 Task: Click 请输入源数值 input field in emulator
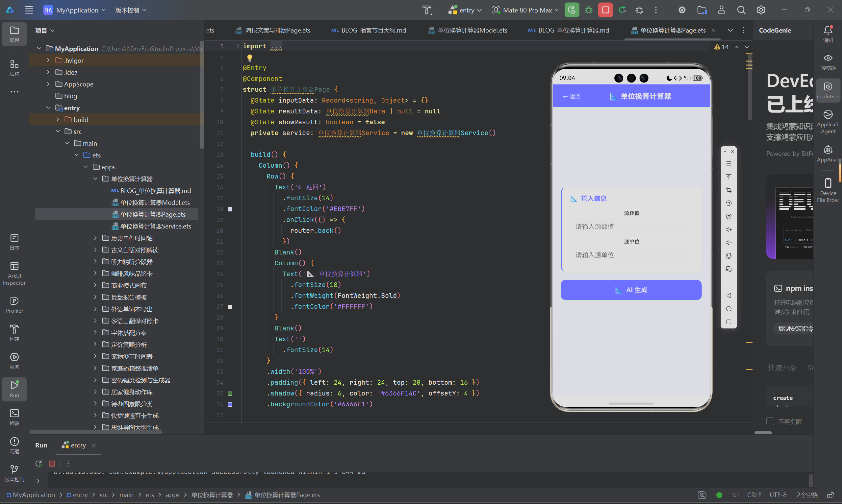click(631, 227)
